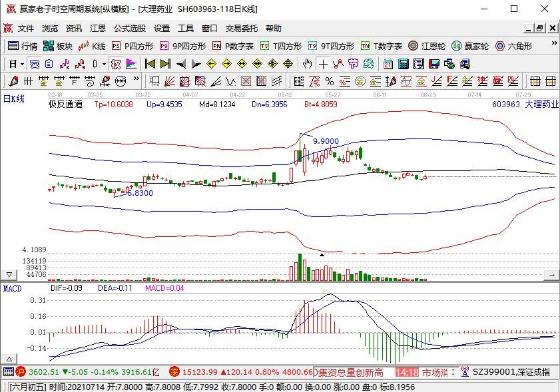Select the parallel vertical lines tool

click(x=28, y=81)
